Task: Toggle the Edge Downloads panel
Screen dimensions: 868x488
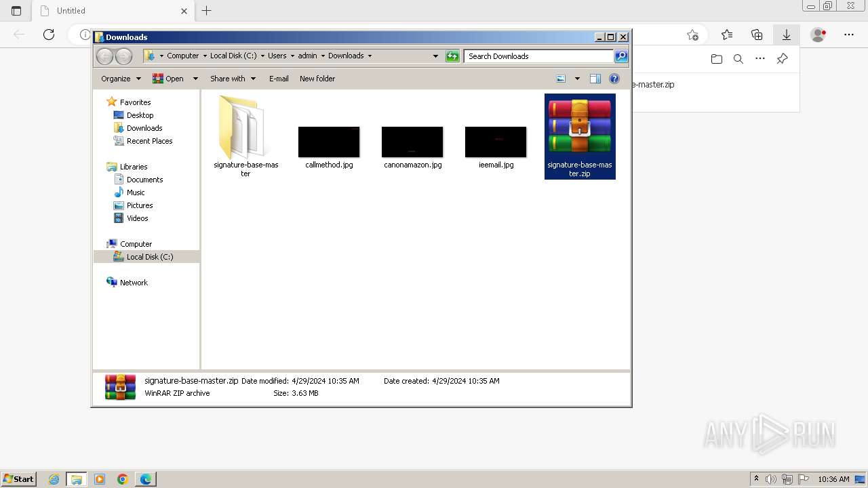Action: tap(787, 35)
